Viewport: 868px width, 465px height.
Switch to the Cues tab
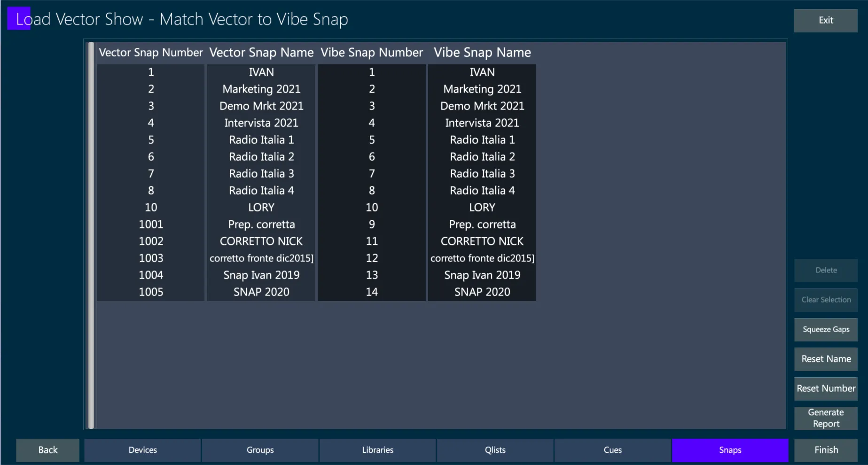pyautogui.click(x=613, y=450)
